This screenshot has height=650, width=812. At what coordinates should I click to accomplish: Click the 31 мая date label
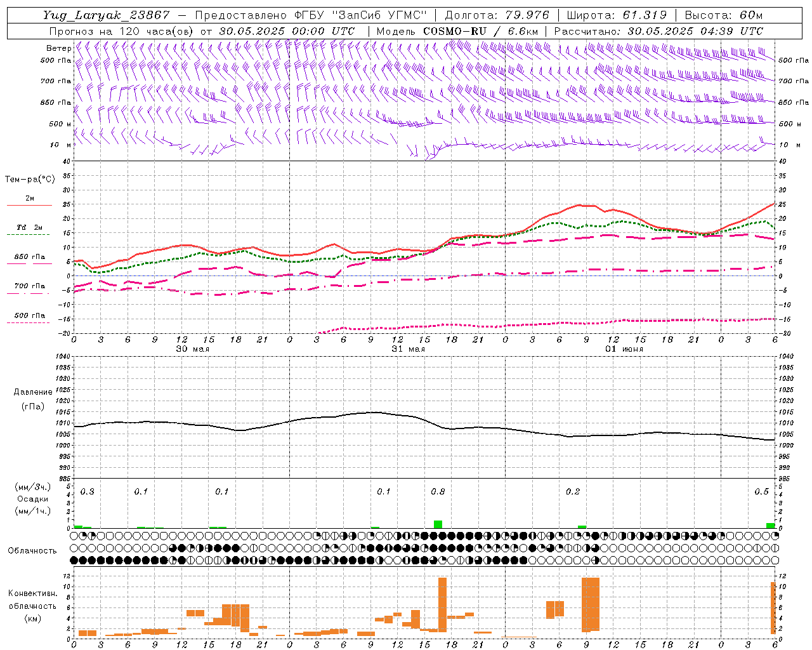tap(408, 349)
